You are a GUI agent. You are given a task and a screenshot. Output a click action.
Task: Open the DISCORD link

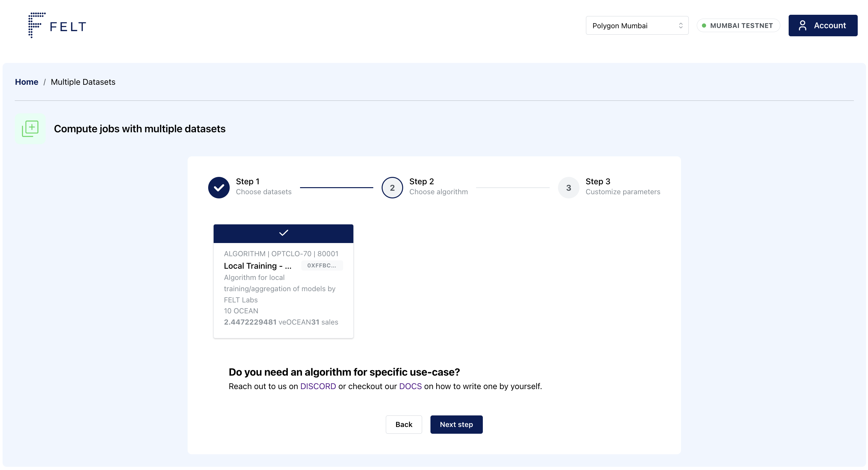pyautogui.click(x=318, y=386)
